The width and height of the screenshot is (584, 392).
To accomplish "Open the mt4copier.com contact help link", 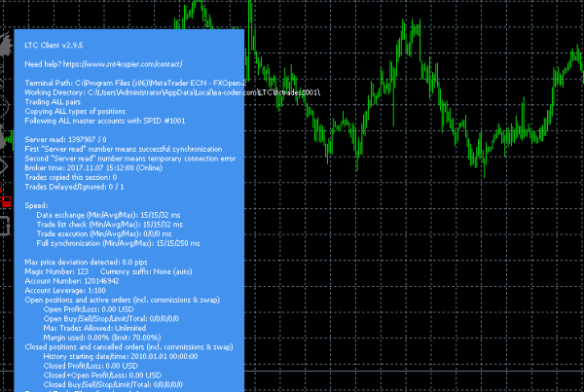I will tap(123, 64).
